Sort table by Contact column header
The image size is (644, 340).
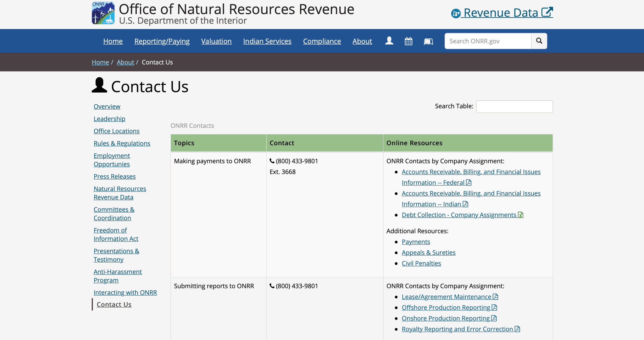324,143
